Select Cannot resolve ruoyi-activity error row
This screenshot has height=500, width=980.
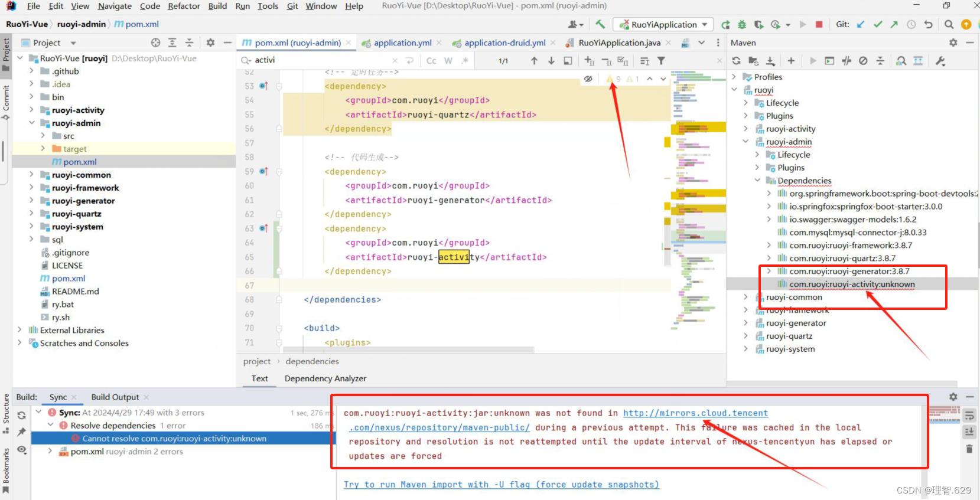coord(183,438)
